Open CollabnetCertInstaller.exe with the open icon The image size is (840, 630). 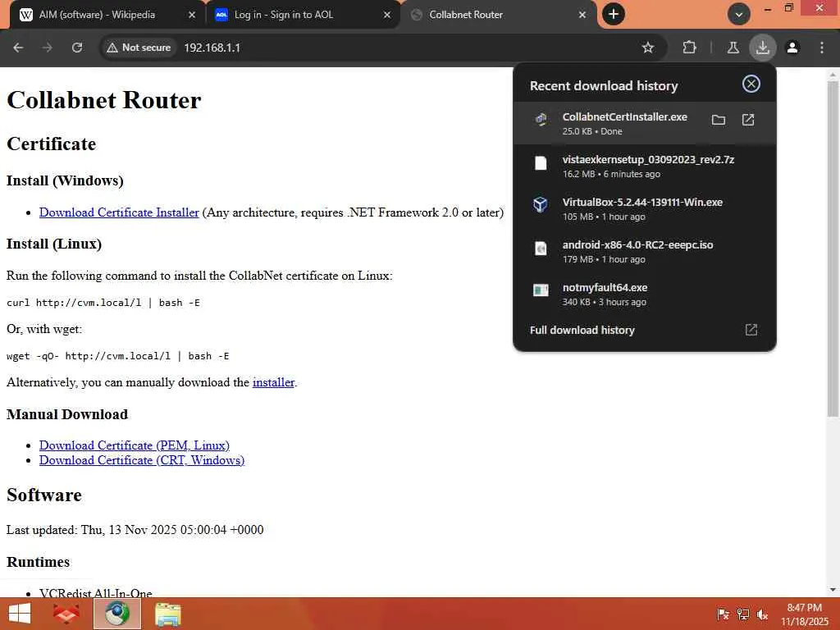point(748,120)
